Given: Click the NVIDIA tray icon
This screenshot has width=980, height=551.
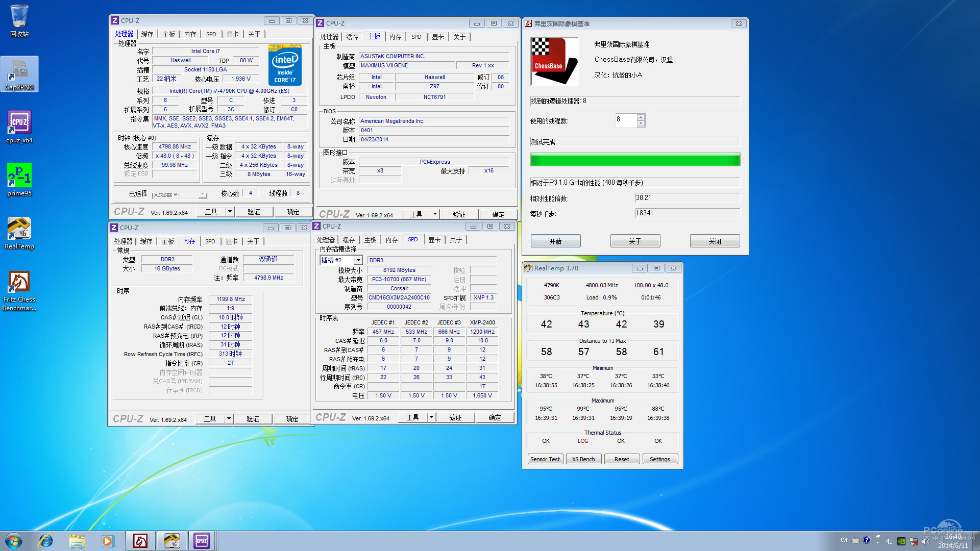Looking at the screenshot, I should [x=901, y=541].
